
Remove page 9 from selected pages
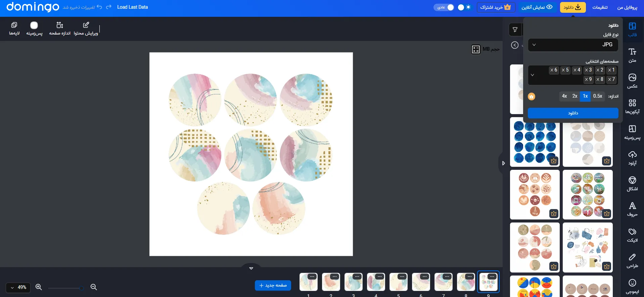pos(587,80)
